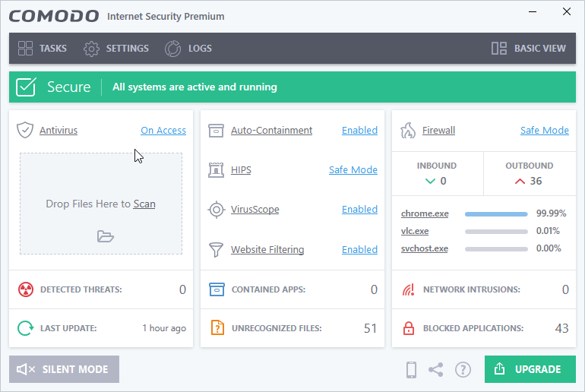This screenshot has width=585, height=392.
Task: Click the Blocked Applications lock icon
Action: click(x=409, y=328)
